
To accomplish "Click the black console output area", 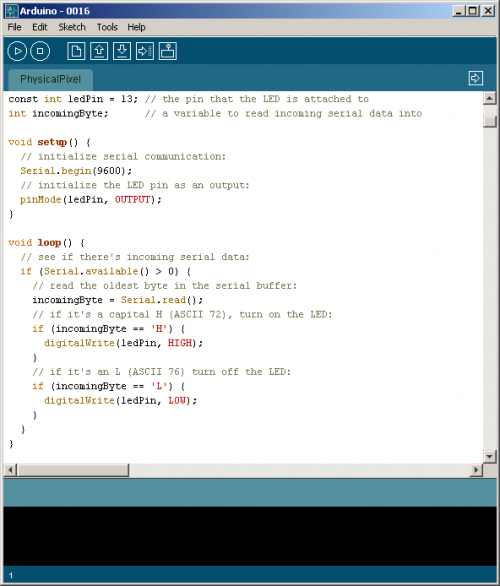I will point(250,536).
